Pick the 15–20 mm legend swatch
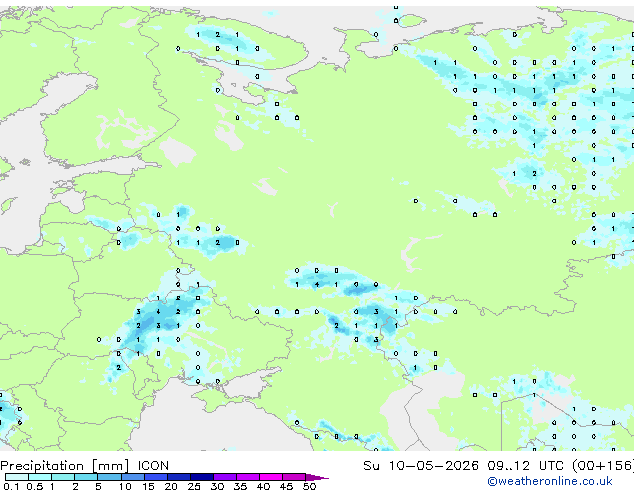 point(155,477)
